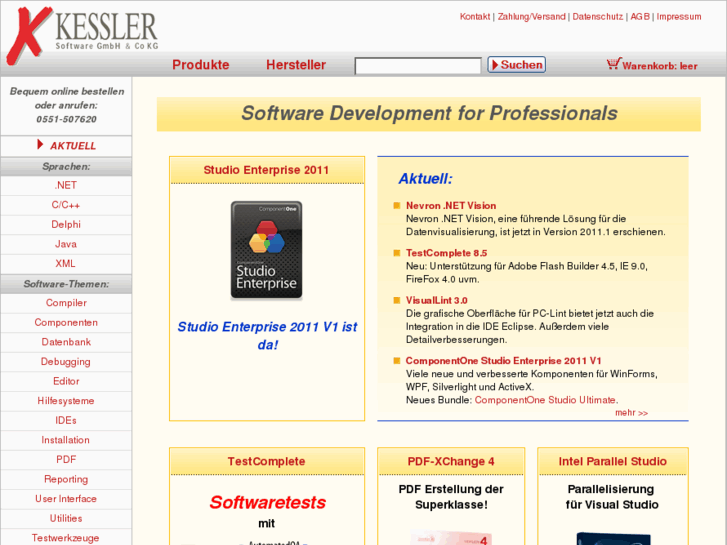Image resolution: width=727 pixels, height=545 pixels.
Task: Click the red Softwaretests text
Action: [268, 502]
